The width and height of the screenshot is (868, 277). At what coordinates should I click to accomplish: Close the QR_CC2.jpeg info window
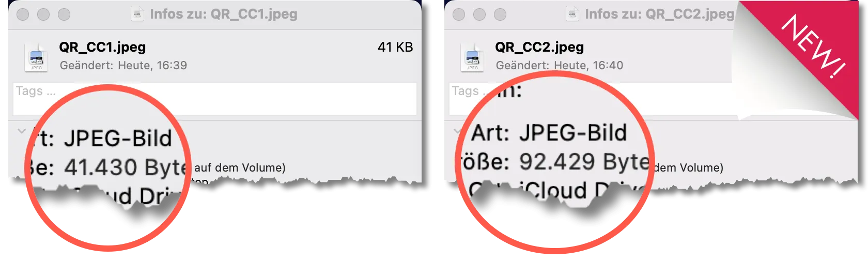(x=459, y=14)
